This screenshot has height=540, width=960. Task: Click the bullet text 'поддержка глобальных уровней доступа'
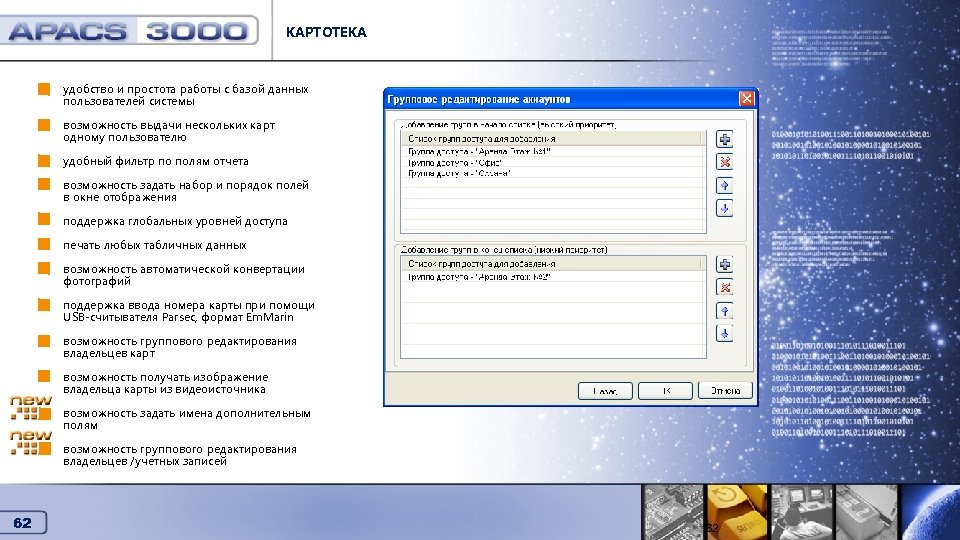pos(175,222)
